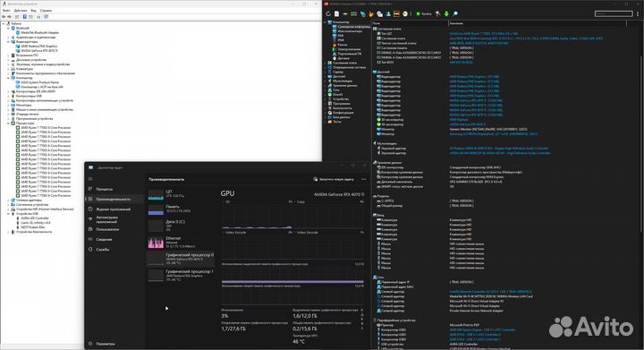Open the Вид menu in Device Manager
This screenshot has width=644, height=350.
pos(33,10)
